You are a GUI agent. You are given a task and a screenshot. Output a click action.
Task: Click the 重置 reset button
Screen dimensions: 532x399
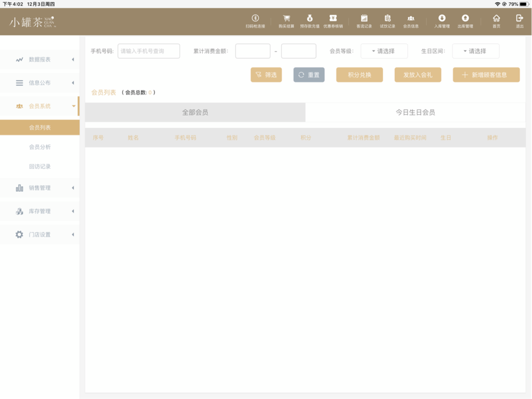pyautogui.click(x=309, y=75)
